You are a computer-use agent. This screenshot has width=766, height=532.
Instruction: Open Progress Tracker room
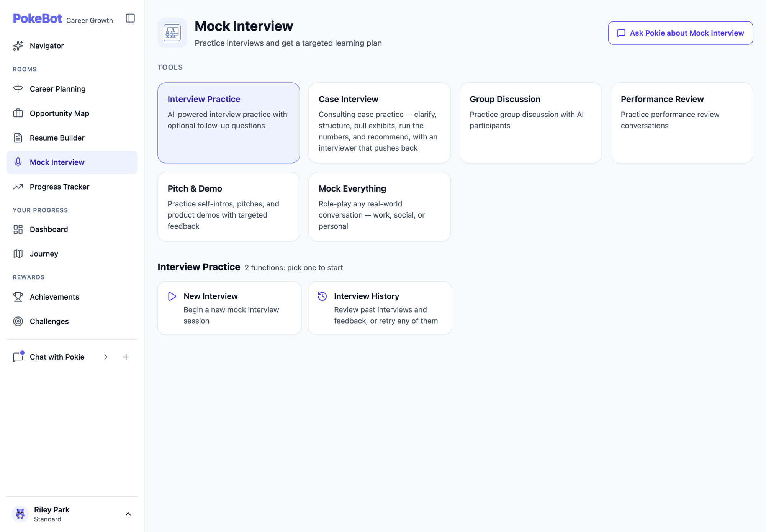[72, 187]
